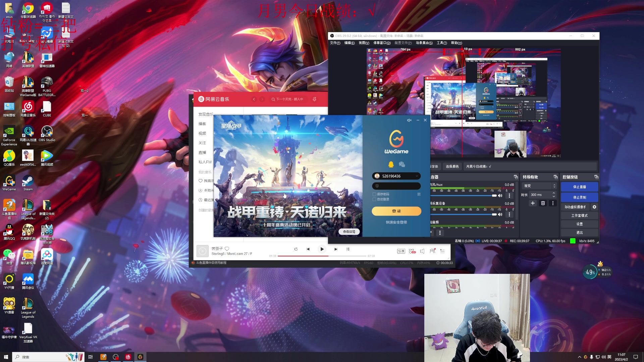Like the song 苦茶子 with heart
644x362 pixels.
227,249
